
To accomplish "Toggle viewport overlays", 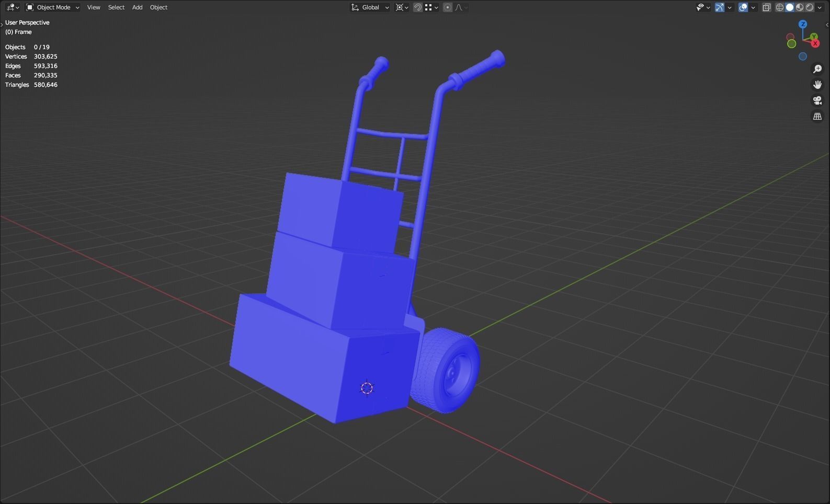I will coord(743,7).
